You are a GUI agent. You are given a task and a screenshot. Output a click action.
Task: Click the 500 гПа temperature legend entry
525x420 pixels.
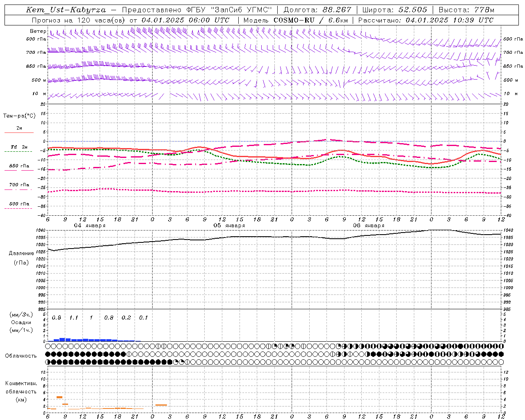click(x=19, y=204)
